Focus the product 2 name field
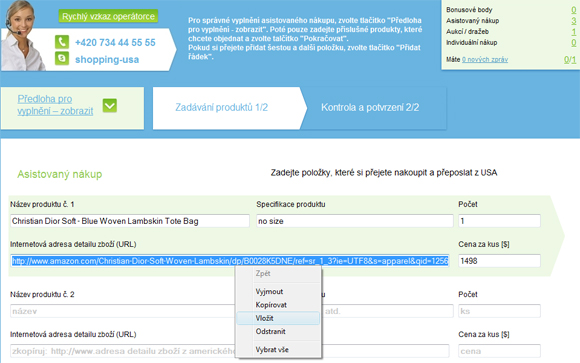The height and width of the screenshot is (363, 580). (122, 311)
